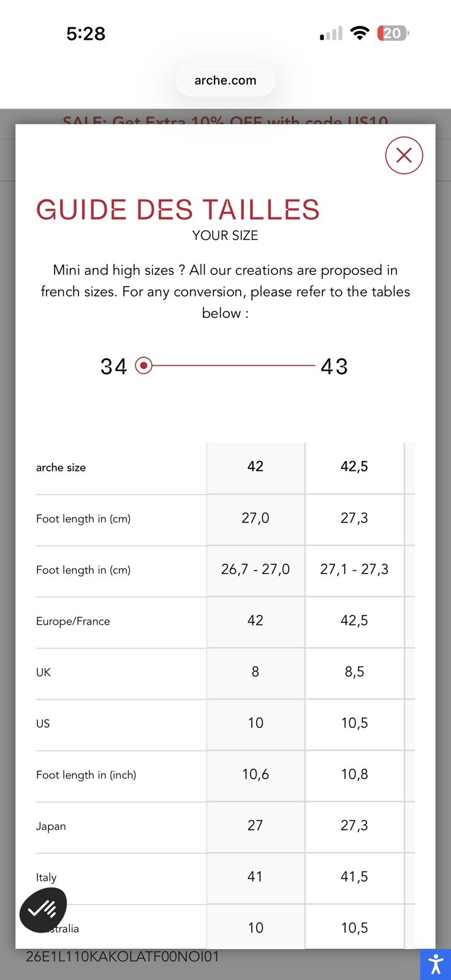Click the Europe/France row label
This screenshot has width=451, height=980.
[73, 621]
